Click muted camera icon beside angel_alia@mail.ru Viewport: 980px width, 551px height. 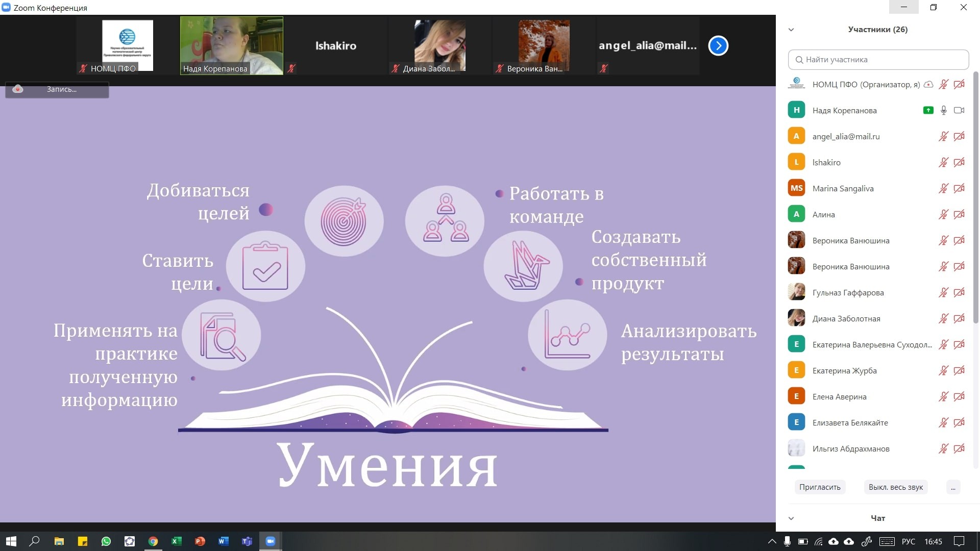pos(959,136)
